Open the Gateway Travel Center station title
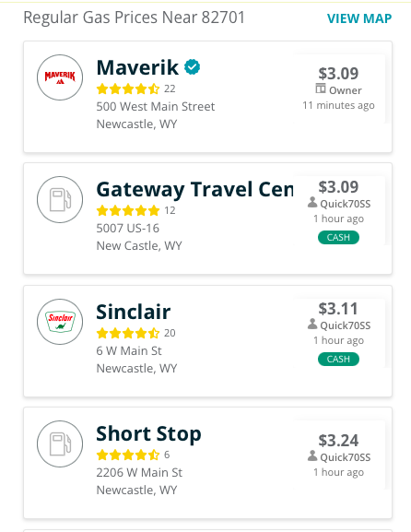Viewport: 411px width, 532px height. pos(194,189)
